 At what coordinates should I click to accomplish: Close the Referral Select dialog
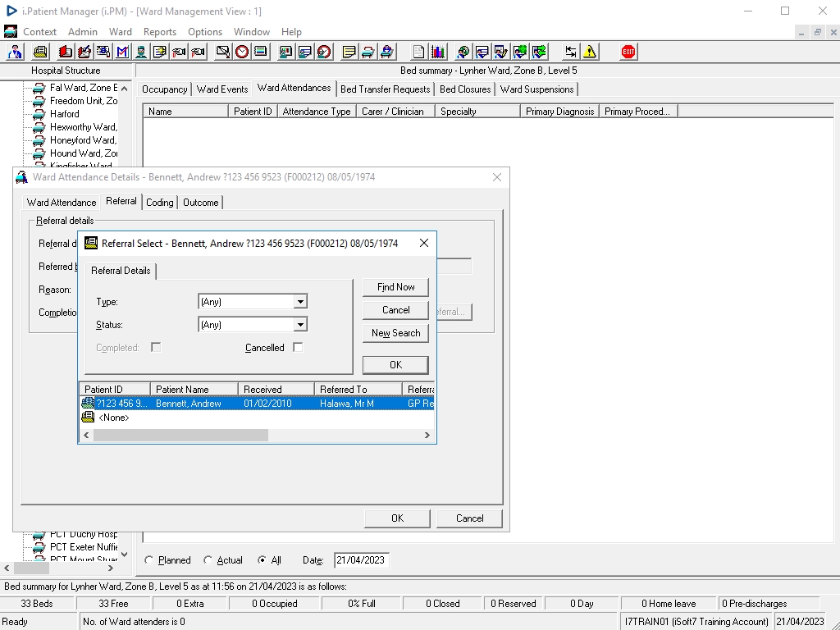coord(424,243)
